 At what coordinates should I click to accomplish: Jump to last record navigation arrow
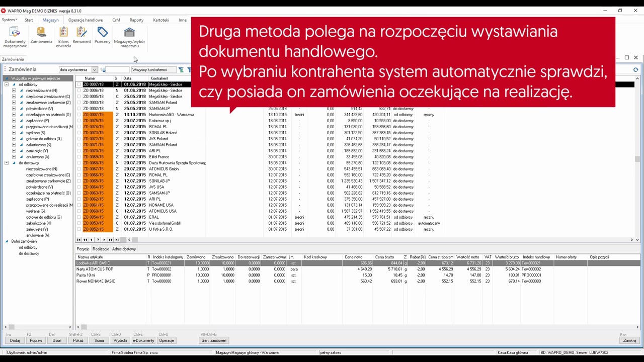click(x=117, y=240)
